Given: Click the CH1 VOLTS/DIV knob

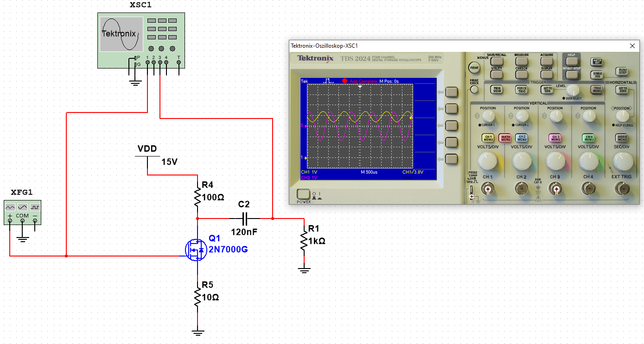Looking at the screenshot, I should pos(488,161).
